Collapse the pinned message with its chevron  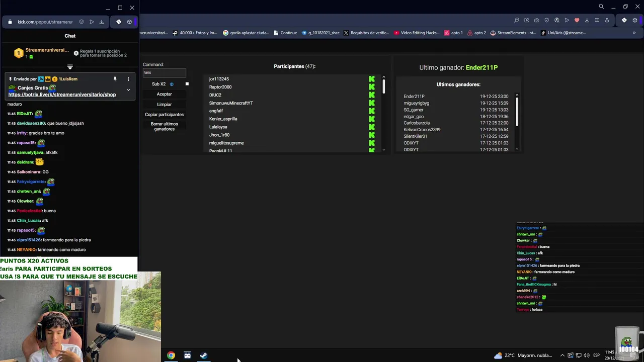128,90
